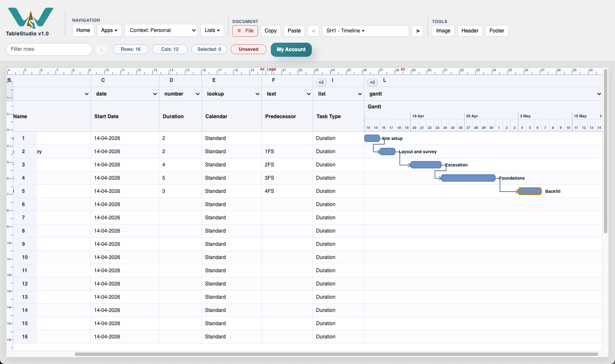Screen dimensions: 615x364
Task: Go to the previous sheet
Action: (x=314, y=31)
